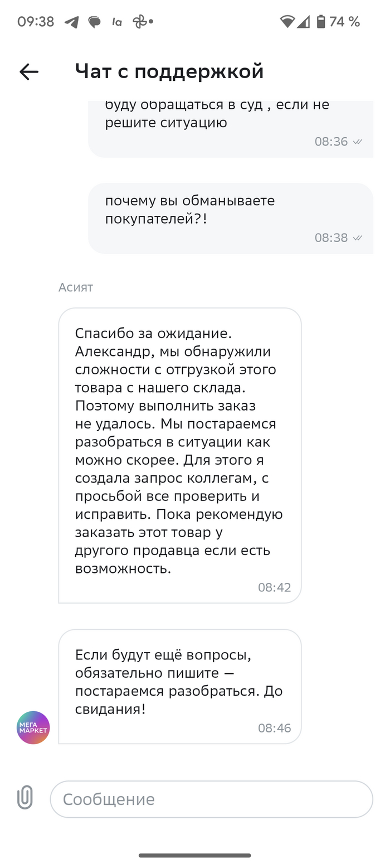Tap the Мегамаркет avatar logo
The height and width of the screenshot is (868, 390).
(33, 727)
